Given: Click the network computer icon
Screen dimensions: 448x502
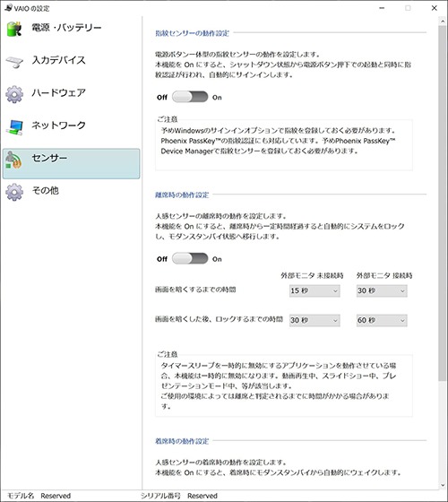Looking at the screenshot, I should (x=14, y=127).
